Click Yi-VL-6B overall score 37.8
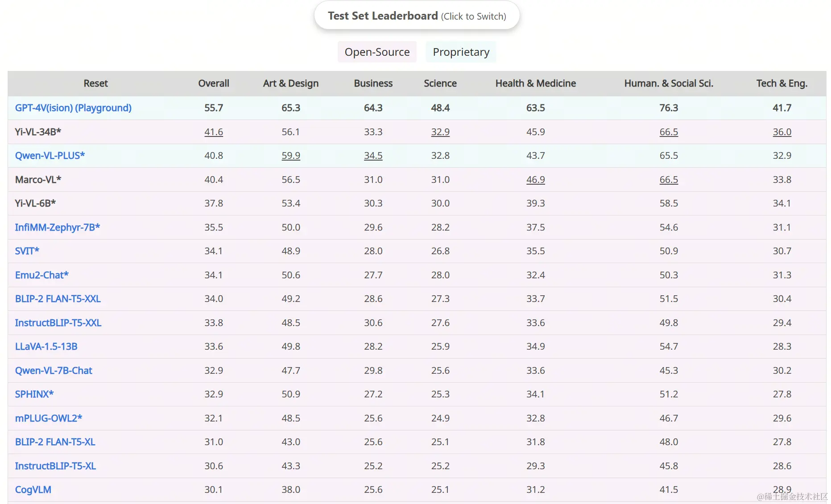This screenshot has width=831, height=504. 214,203
